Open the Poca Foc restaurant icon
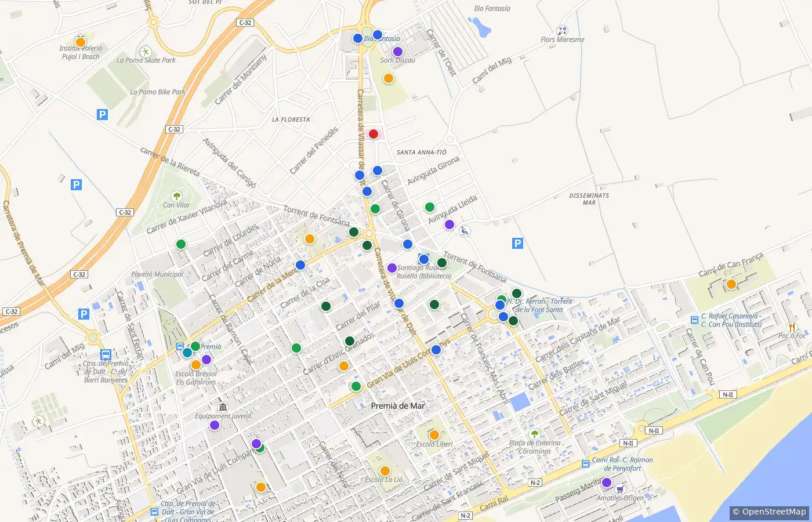The image size is (812, 522). (792, 328)
